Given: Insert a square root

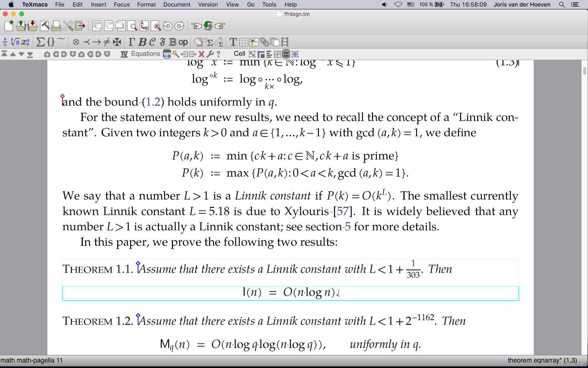Looking at the screenshot, I should point(15,42).
